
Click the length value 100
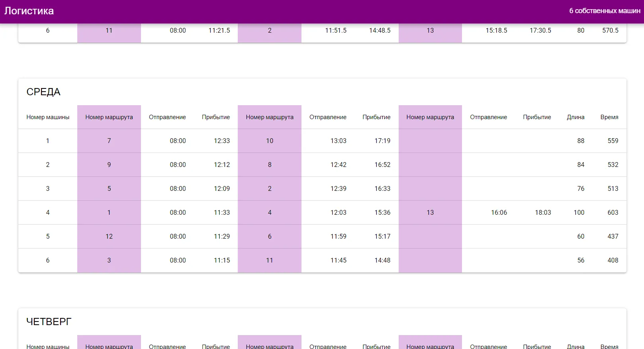pos(579,213)
